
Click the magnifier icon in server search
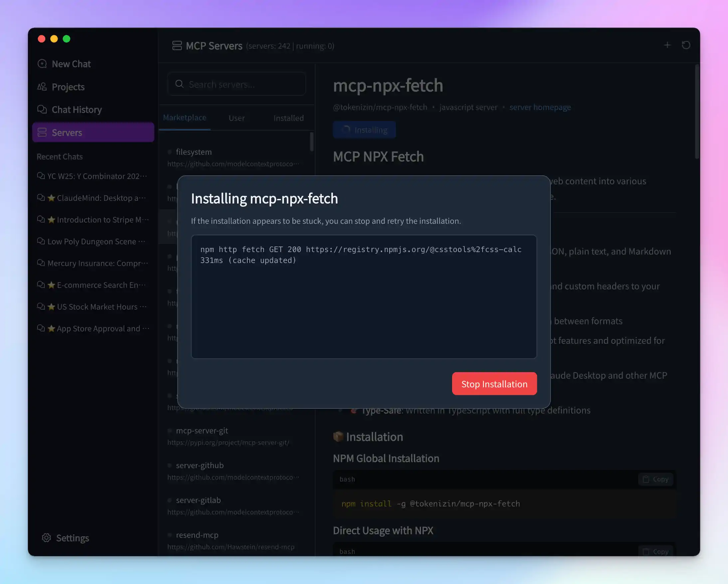tap(179, 84)
